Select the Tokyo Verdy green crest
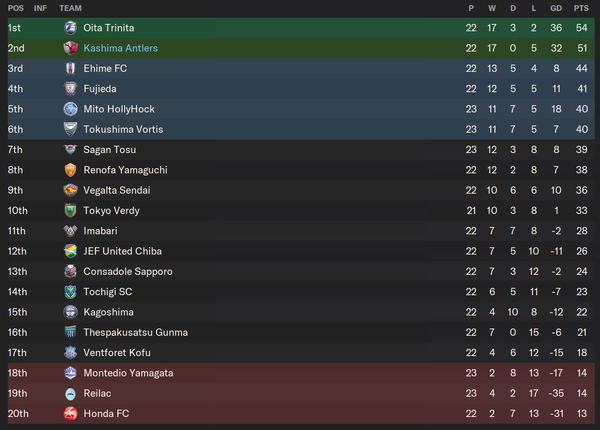Viewport: 600px width, 430px height. pyautogui.click(x=70, y=210)
